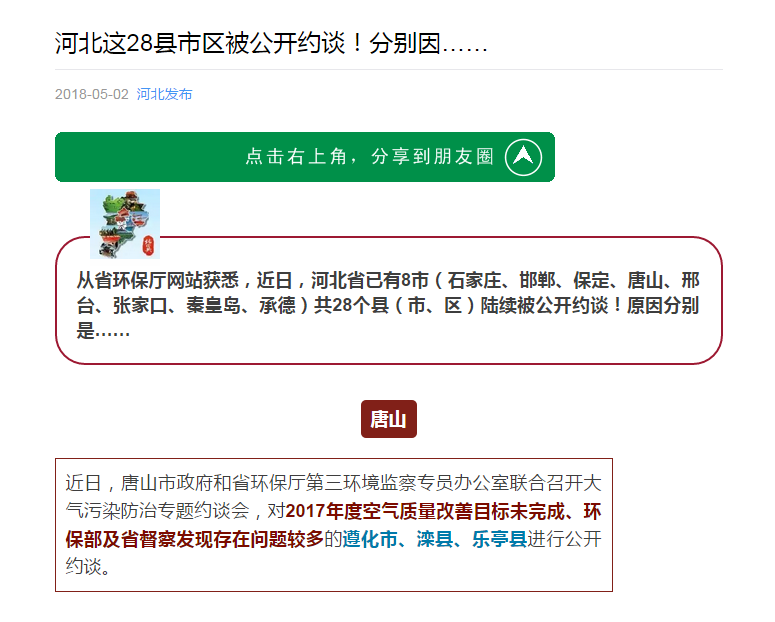775x622 pixels.
Task: Click the horizontal divider under the title
Action: point(388,70)
